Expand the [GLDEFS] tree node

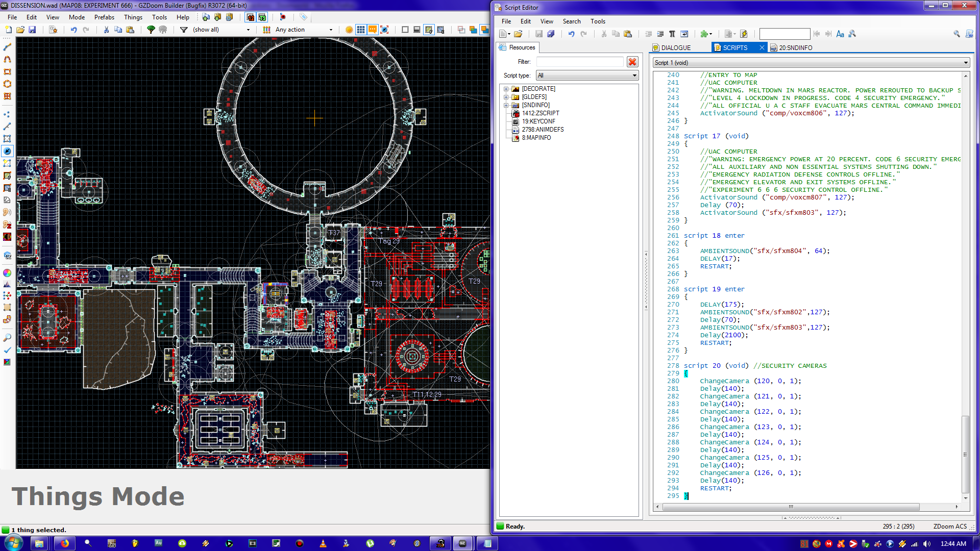tap(506, 97)
